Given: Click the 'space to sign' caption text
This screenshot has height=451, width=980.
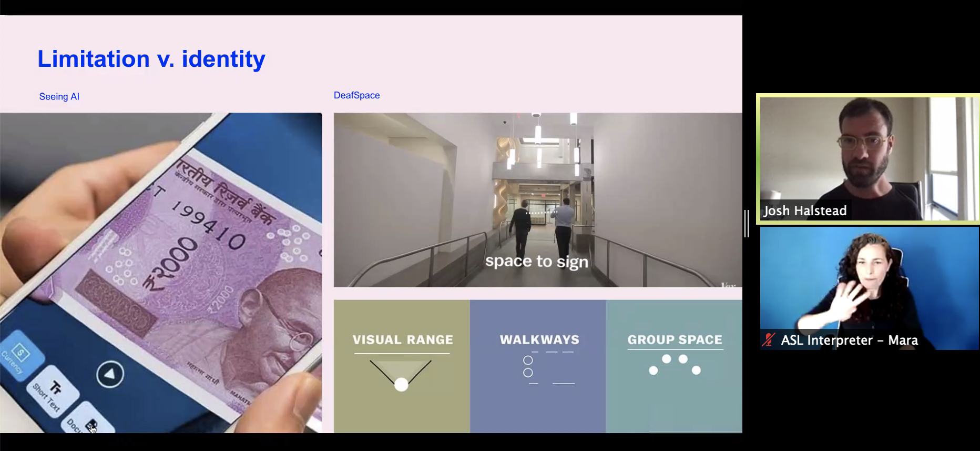Looking at the screenshot, I should [x=537, y=262].
